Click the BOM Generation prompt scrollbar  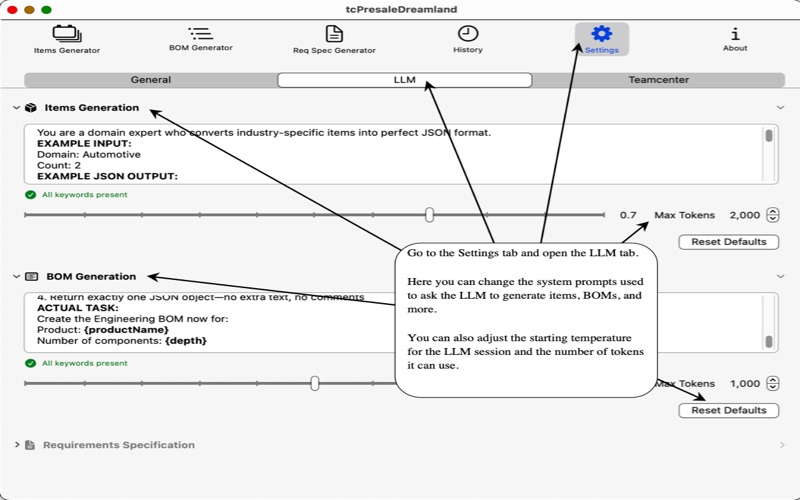click(x=769, y=341)
